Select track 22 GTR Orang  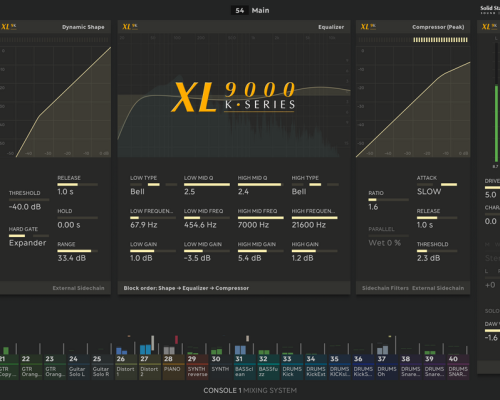[30, 367]
